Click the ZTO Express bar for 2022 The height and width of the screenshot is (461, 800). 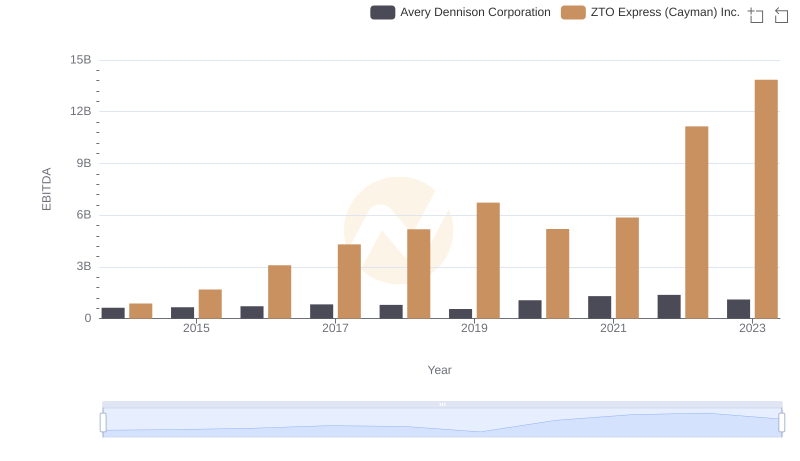pyautogui.click(x=696, y=222)
